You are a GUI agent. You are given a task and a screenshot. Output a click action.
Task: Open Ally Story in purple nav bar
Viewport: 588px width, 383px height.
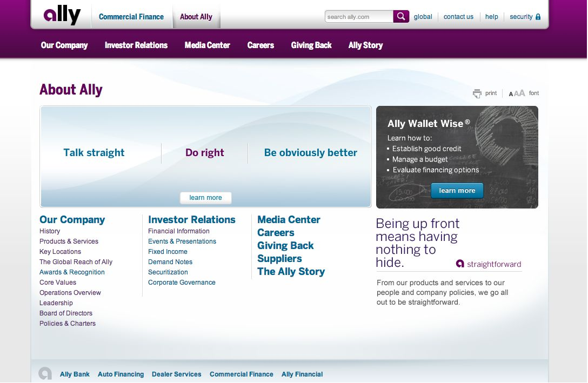[x=366, y=45]
